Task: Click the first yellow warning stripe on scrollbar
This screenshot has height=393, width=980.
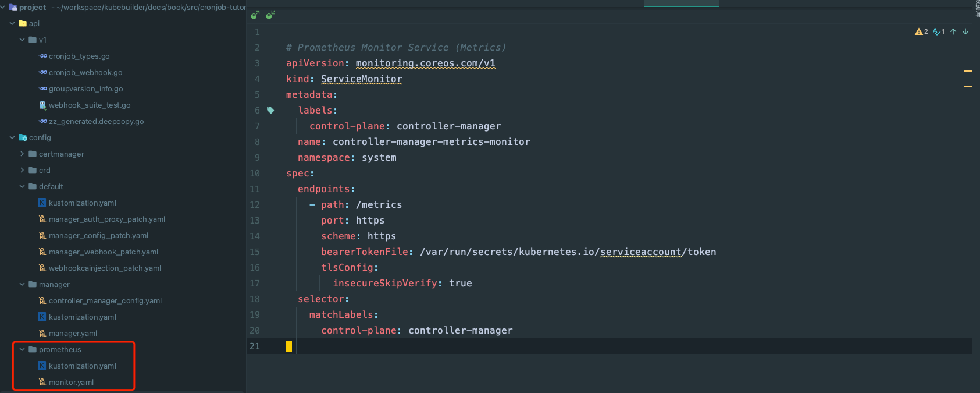Action: point(968,71)
